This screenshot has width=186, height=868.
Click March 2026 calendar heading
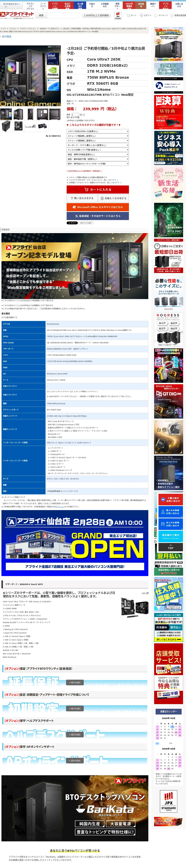point(168,718)
